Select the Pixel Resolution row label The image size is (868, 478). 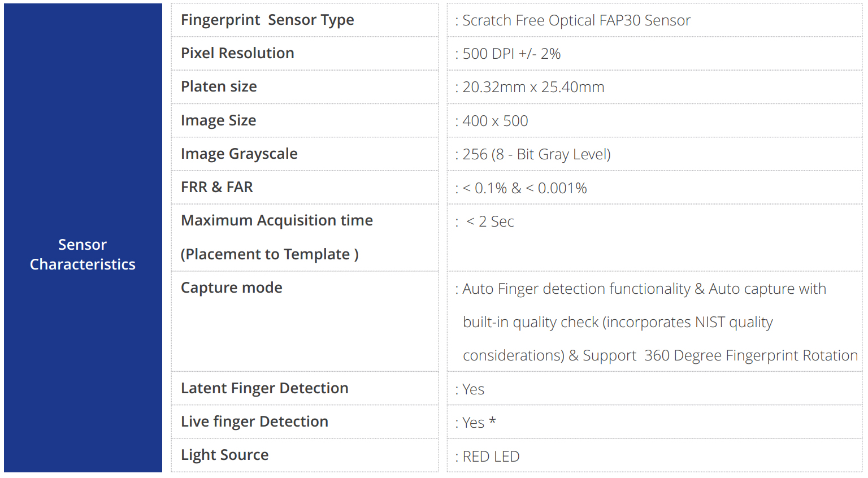pyautogui.click(x=237, y=54)
